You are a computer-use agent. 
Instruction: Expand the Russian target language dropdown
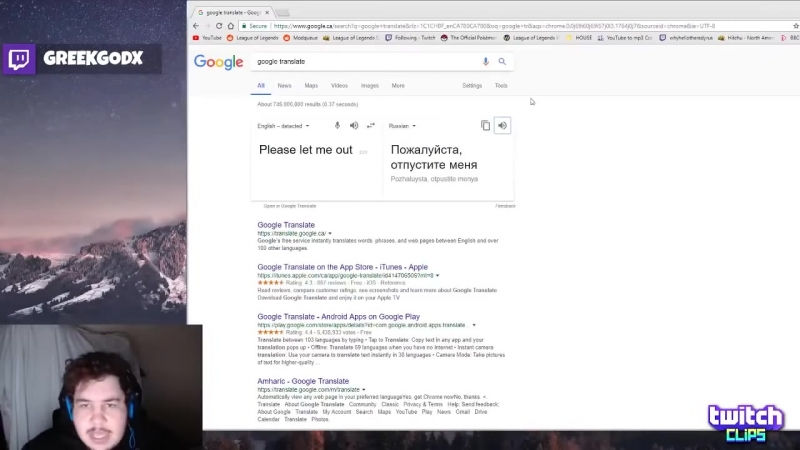coord(402,126)
